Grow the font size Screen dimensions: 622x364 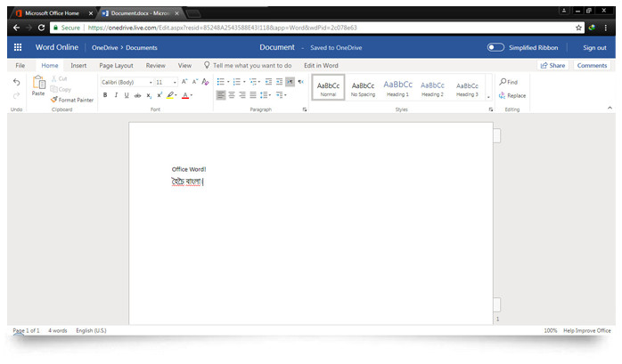point(184,82)
